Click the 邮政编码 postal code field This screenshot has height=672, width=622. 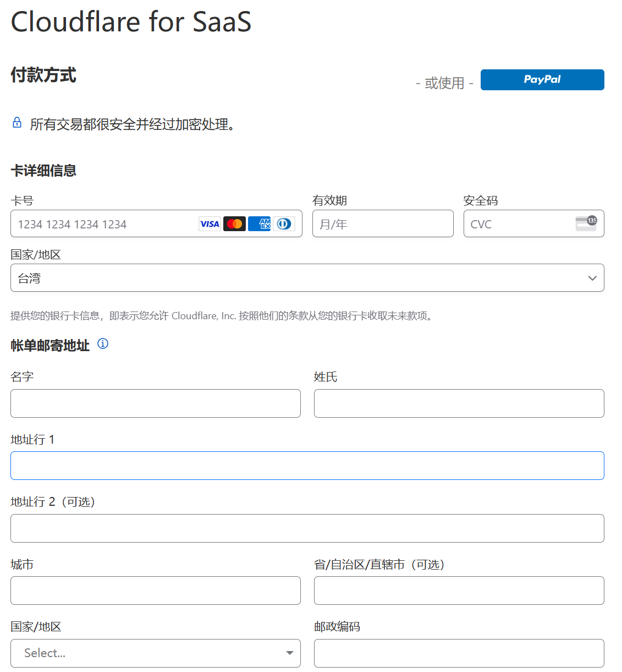point(459,653)
